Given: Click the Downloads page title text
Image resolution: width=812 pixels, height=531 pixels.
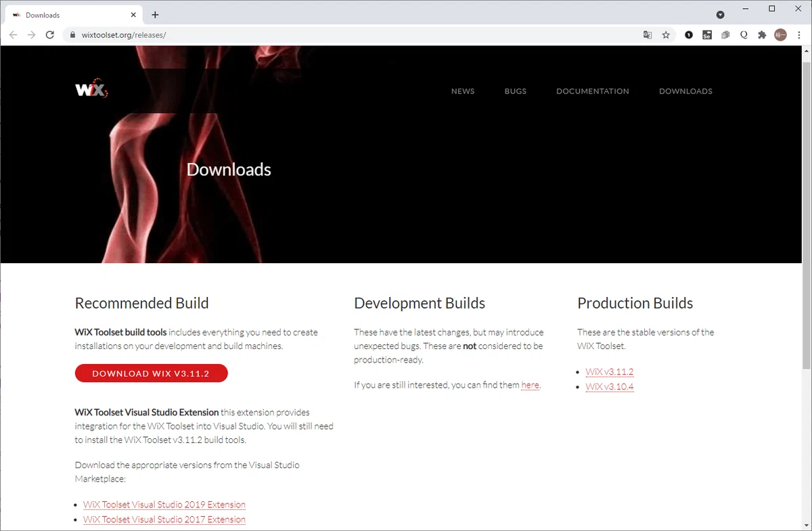Looking at the screenshot, I should tap(229, 169).
